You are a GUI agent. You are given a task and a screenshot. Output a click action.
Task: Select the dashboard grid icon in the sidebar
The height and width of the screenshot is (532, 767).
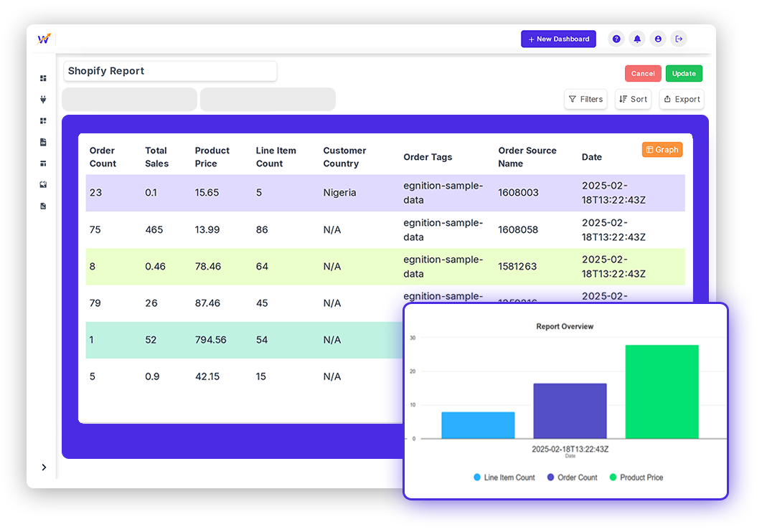43,78
